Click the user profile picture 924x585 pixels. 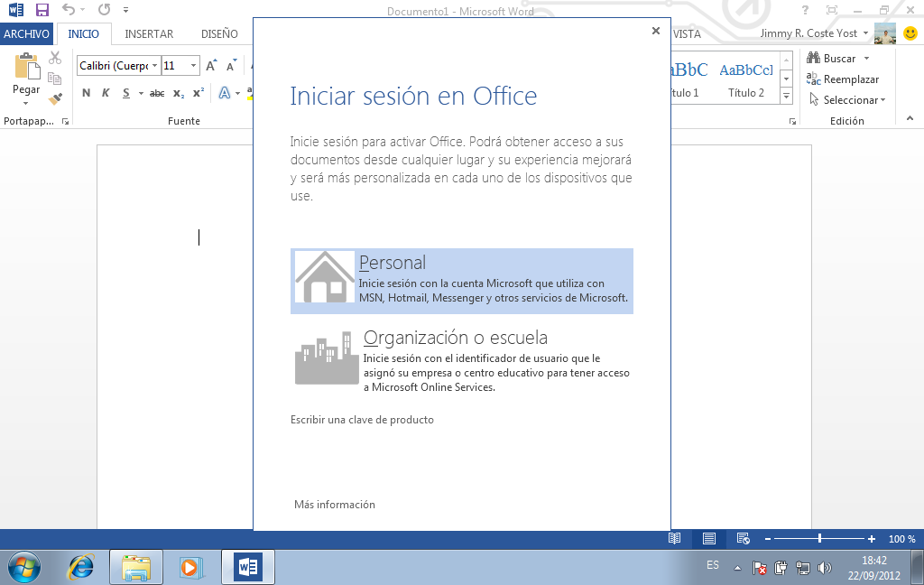point(885,33)
